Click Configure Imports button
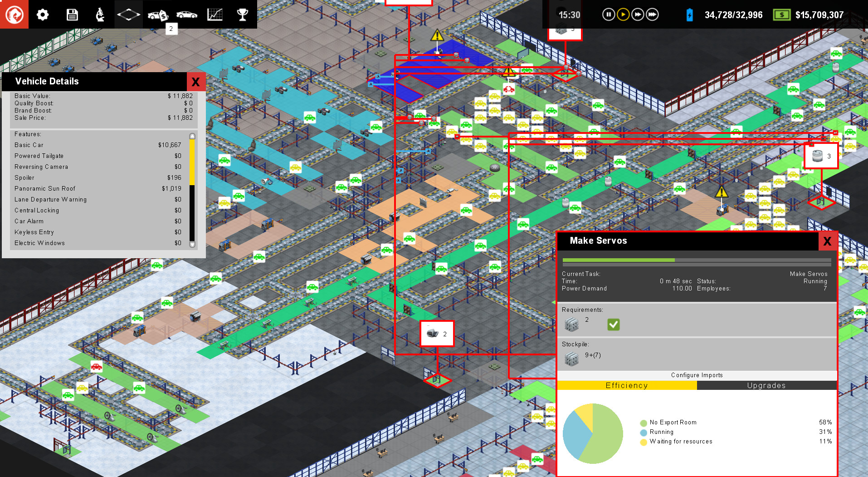 pyautogui.click(x=697, y=375)
